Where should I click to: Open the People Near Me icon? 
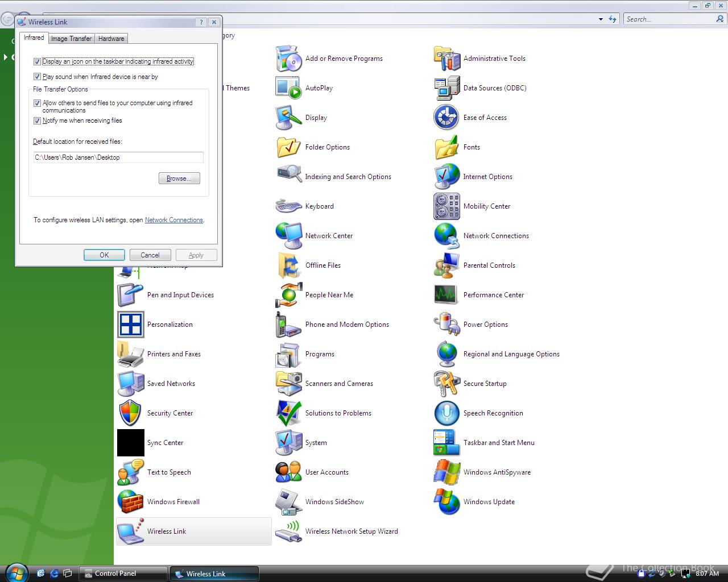pyautogui.click(x=288, y=295)
